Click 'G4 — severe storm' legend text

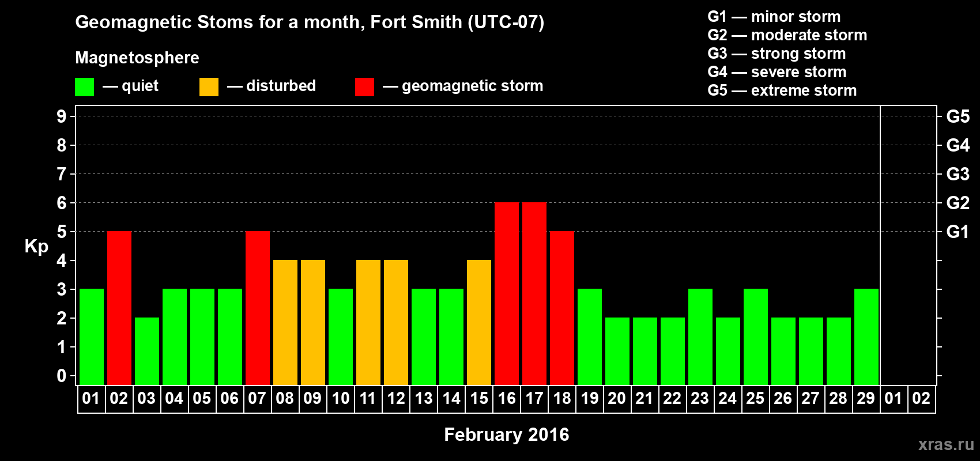[777, 72]
